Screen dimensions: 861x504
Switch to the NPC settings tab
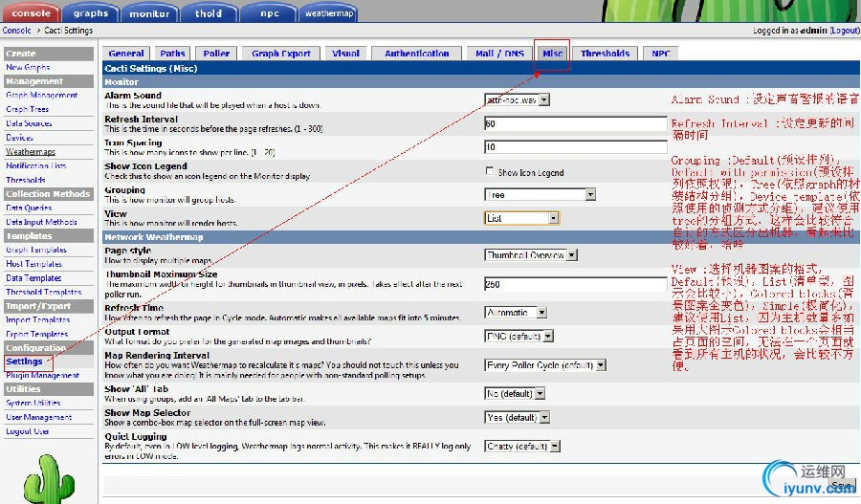click(x=660, y=54)
